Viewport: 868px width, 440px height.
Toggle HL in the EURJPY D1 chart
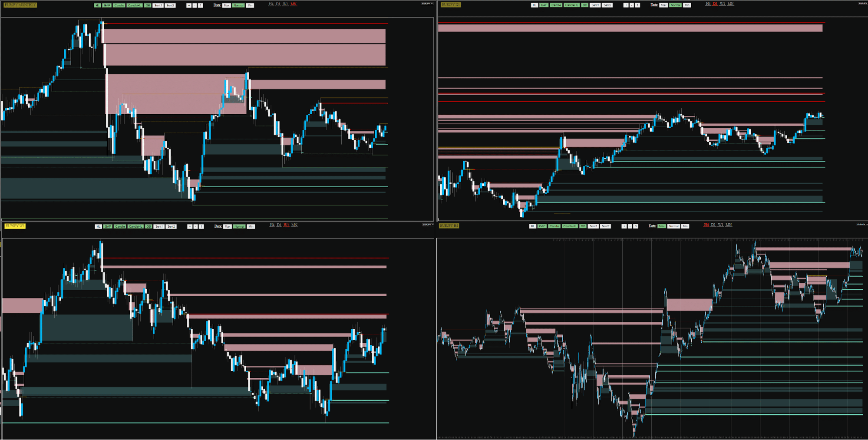coord(535,5)
